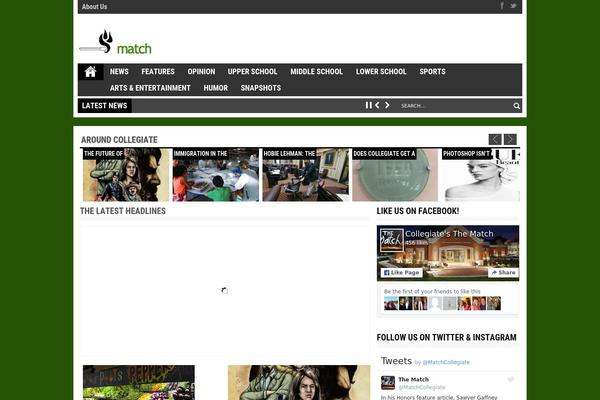Image resolution: width=600 pixels, height=400 pixels.
Task: Show previous Latest News ticker item
Action: click(377, 105)
